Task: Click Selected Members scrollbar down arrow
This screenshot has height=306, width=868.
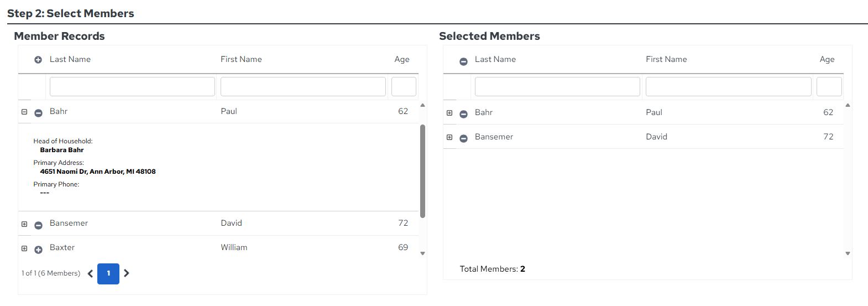Action: click(x=848, y=253)
